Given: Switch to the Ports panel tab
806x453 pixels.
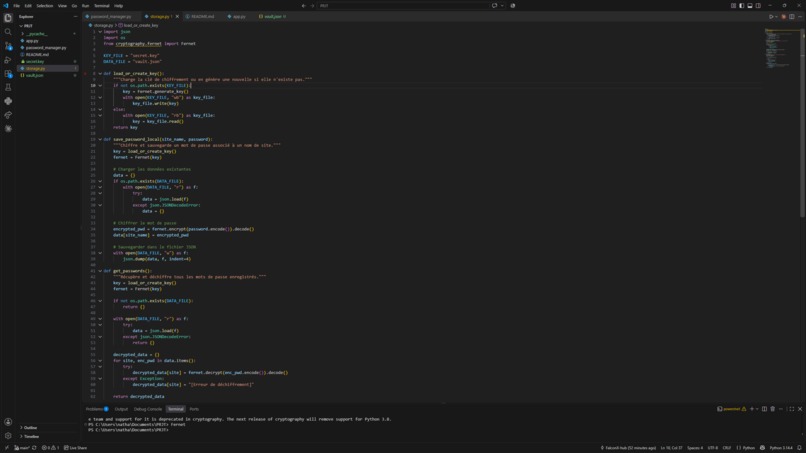Looking at the screenshot, I should tap(194, 409).
